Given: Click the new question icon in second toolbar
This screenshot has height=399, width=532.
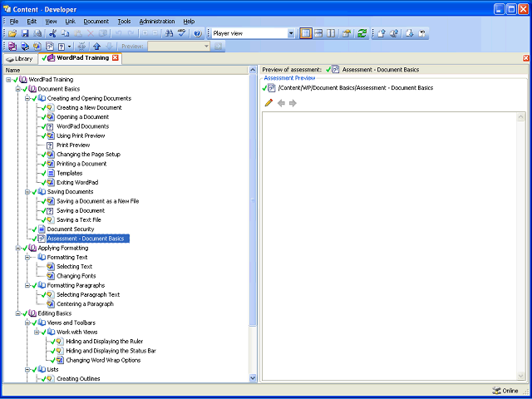Looking at the screenshot, I should [62, 47].
